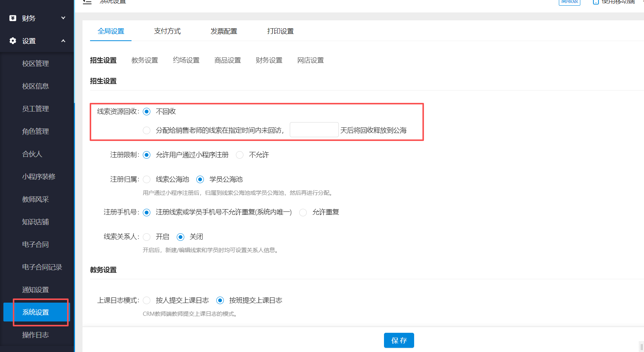Enable 开启 for 线索关系人
Screen dimensions: 644x352
click(x=147, y=237)
